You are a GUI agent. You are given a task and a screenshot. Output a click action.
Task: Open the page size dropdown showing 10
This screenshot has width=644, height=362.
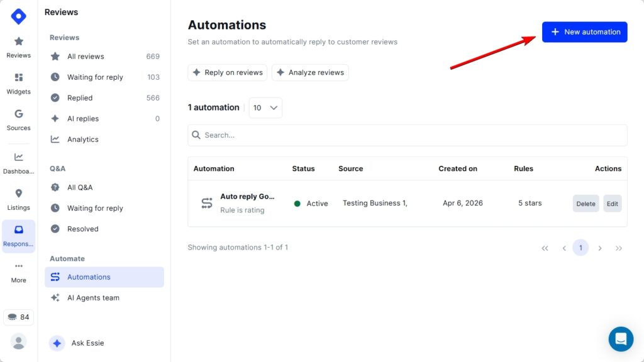(x=265, y=107)
